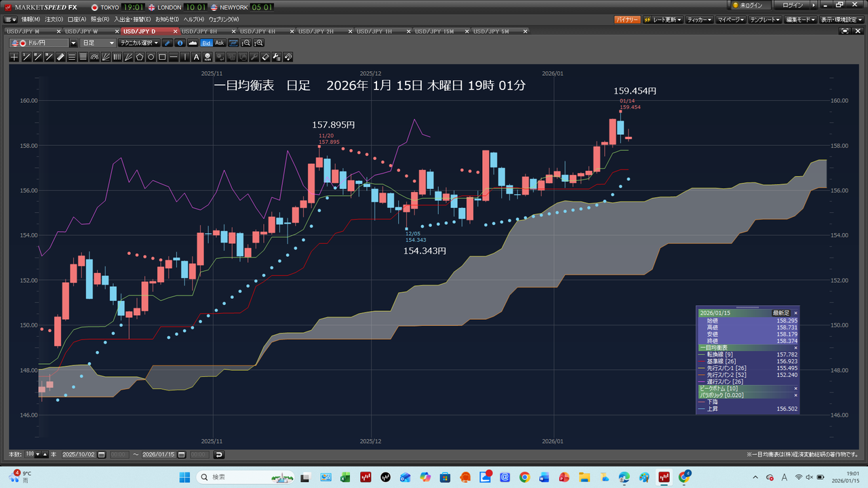Image resolution: width=868 pixels, height=488 pixels.
Task: Click the chart info 'i' icon
Action: pos(180,43)
